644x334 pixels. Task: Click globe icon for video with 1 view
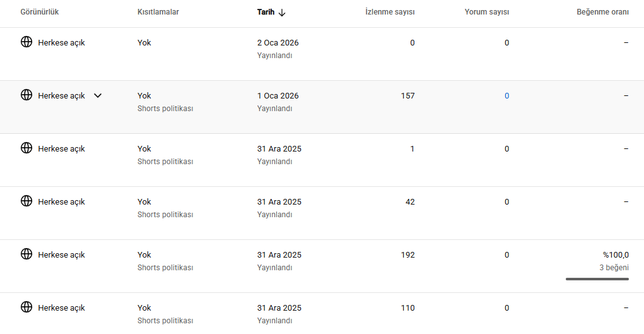point(26,148)
